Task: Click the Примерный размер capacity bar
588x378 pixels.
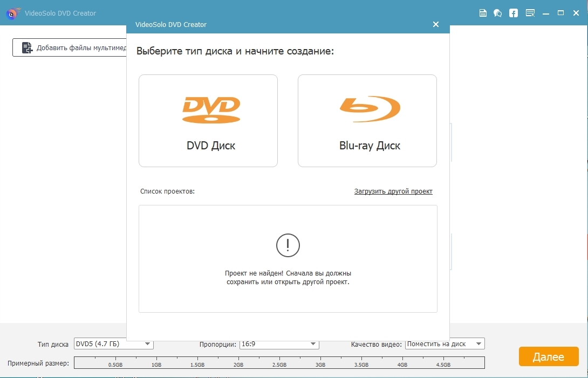Action: click(279, 363)
